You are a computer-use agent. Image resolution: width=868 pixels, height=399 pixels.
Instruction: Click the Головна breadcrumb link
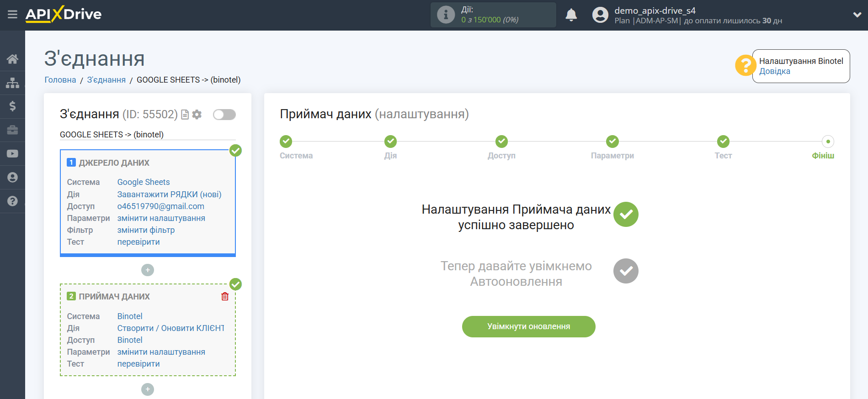pyautogui.click(x=60, y=80)
